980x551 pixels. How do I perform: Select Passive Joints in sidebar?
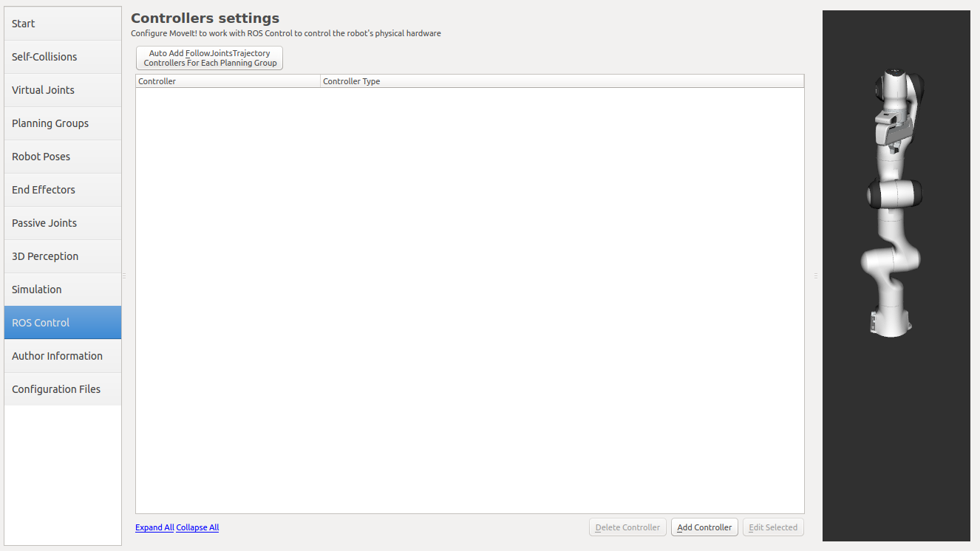[63, 223]
